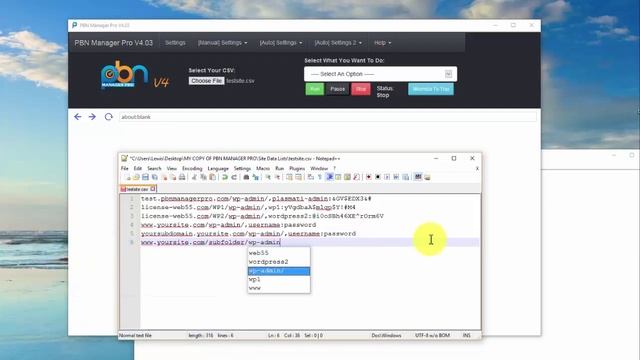The image size is (640, 360).
Task: Open the Language menu in Notepad++
Action: (x=218, y=168)
